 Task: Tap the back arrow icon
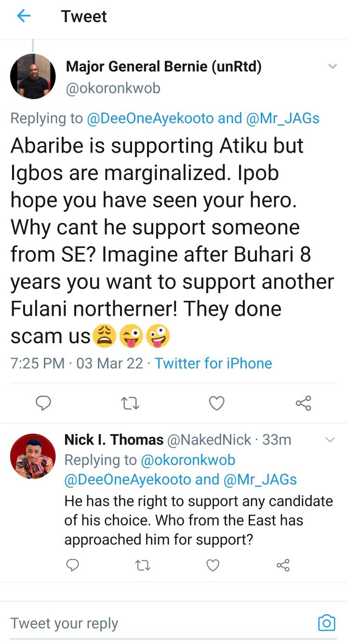coord(24,16)
